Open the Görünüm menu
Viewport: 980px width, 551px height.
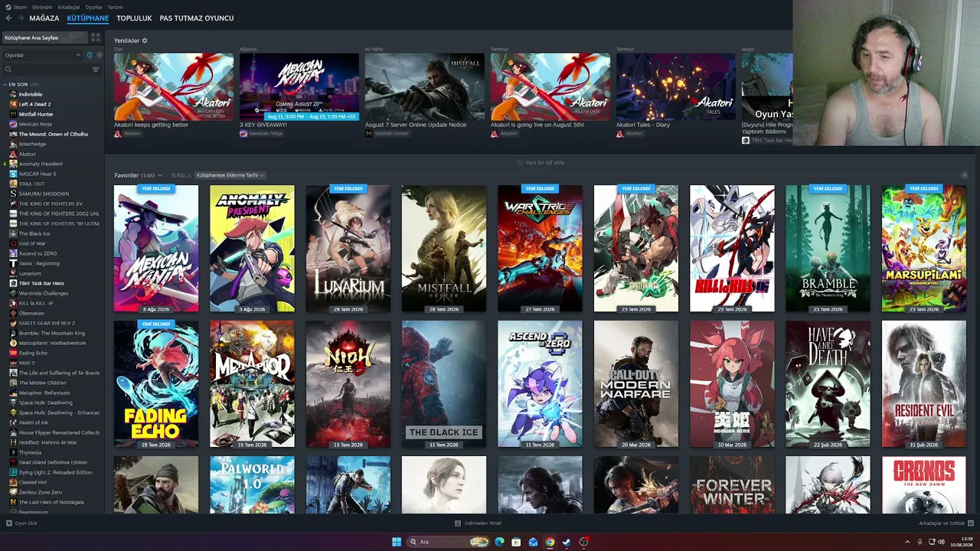pos(42,7)
